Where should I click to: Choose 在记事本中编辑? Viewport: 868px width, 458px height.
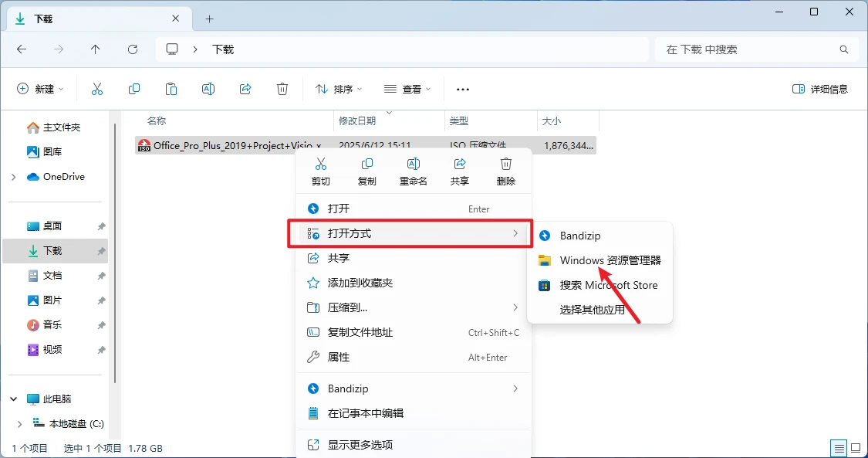point(414,413)
